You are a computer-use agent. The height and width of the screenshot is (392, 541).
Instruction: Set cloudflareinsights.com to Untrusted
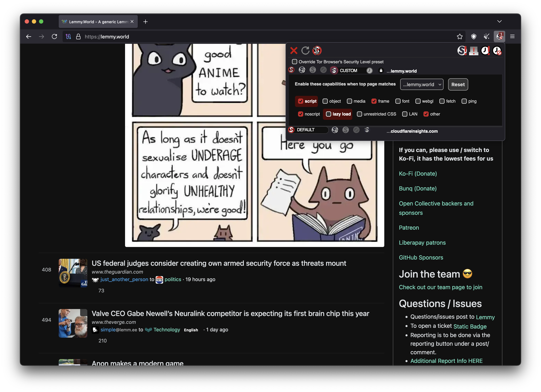pos(356,130)
